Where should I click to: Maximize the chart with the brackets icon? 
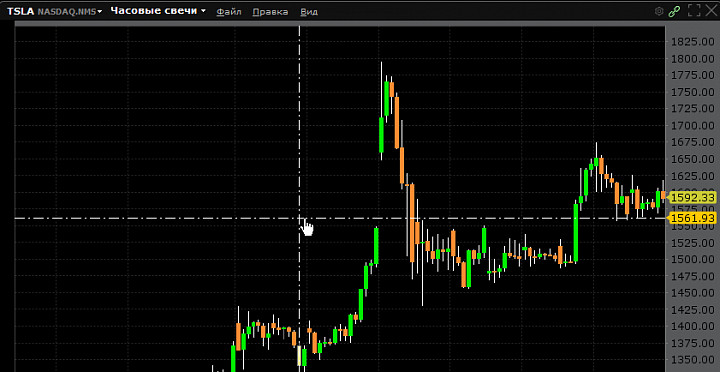pos(694,11)
